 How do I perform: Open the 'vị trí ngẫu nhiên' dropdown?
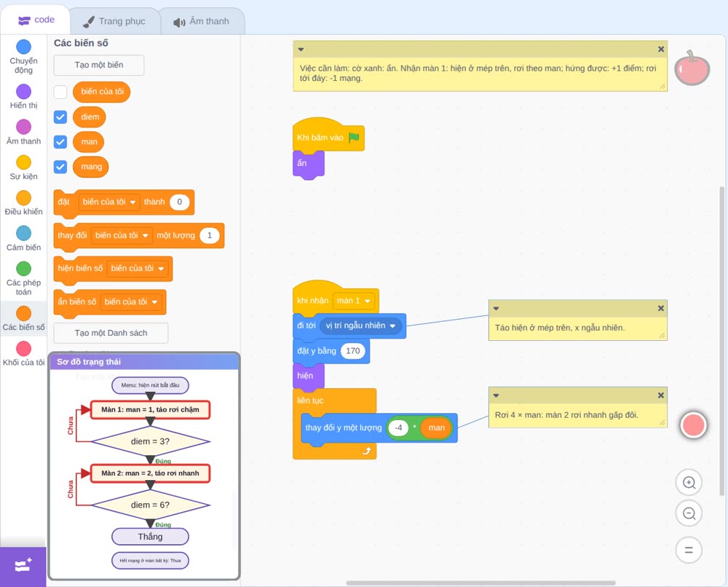[360, 326]
